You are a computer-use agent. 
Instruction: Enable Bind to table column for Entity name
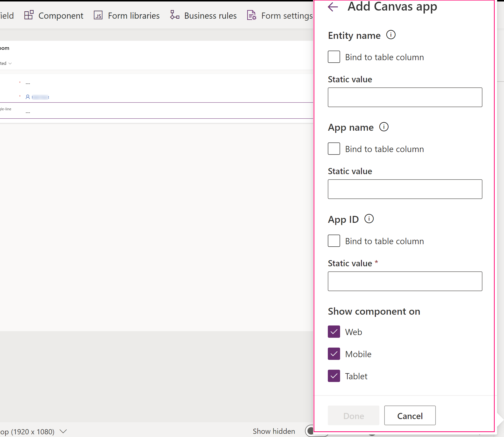pyautogui.click(x=334, y=57)
